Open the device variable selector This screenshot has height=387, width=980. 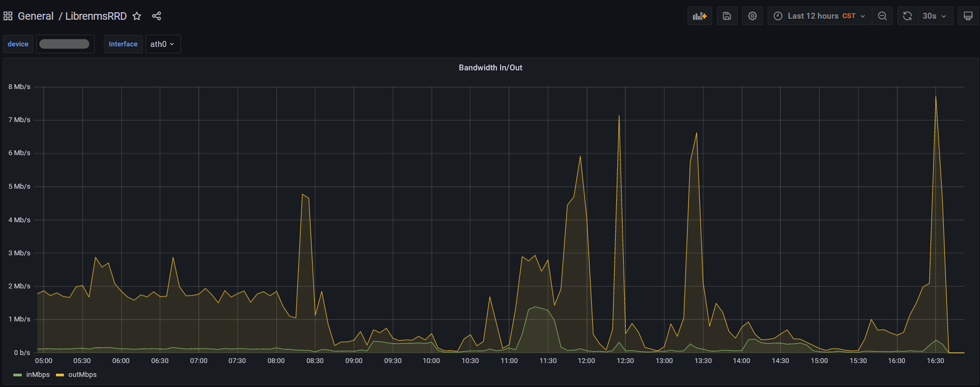pos(64,44)
